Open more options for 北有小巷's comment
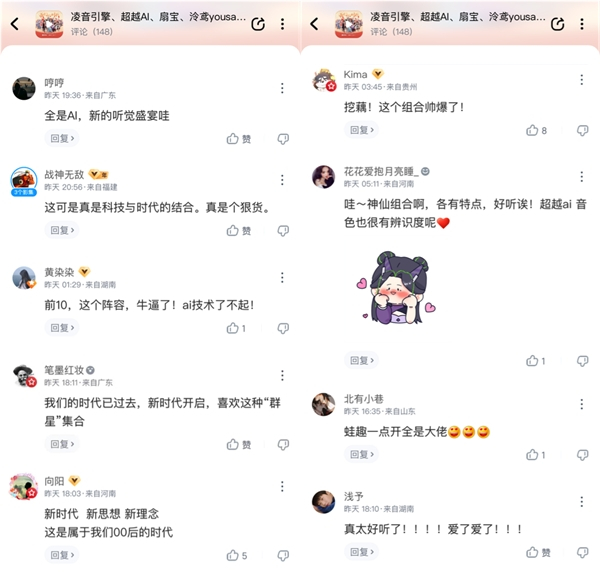This screenshot has width=600, height=578. point(582,404)
